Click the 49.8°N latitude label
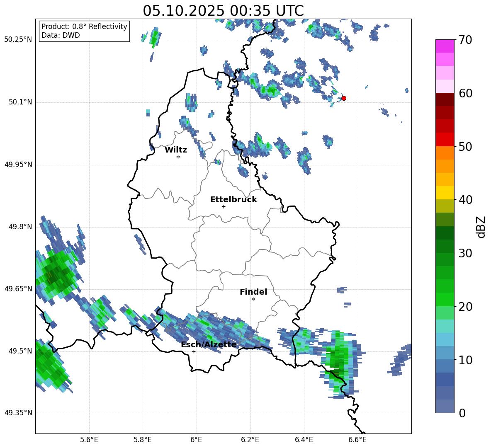Viewport: 491px width, 448px height. click(20, 227)
